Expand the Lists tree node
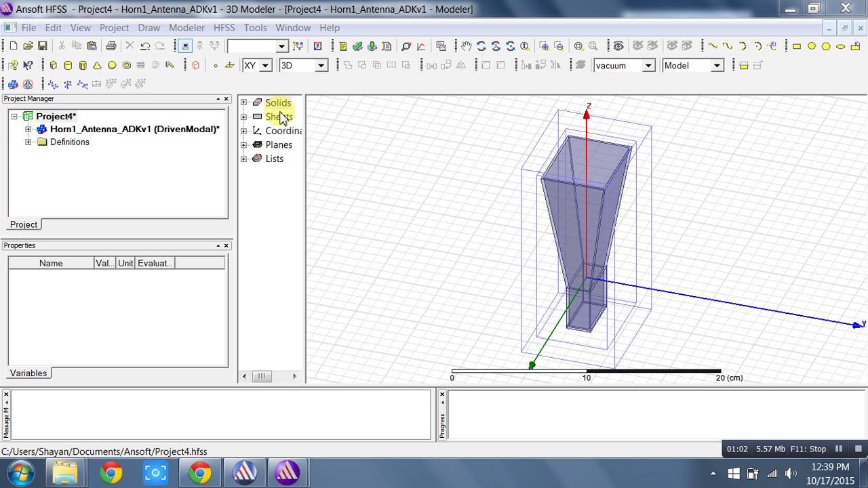868x488 pixels. pyautogui.click(x=244, y=159)
